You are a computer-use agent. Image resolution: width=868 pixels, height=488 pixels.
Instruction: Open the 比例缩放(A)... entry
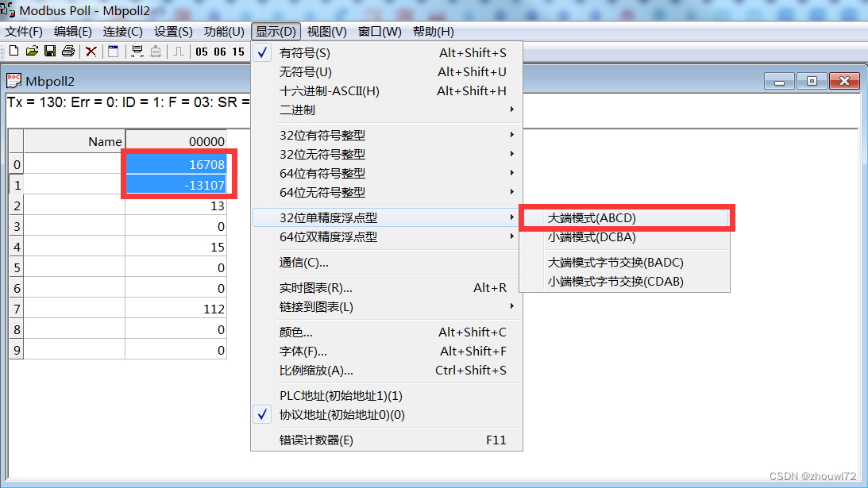coord(387,370)
